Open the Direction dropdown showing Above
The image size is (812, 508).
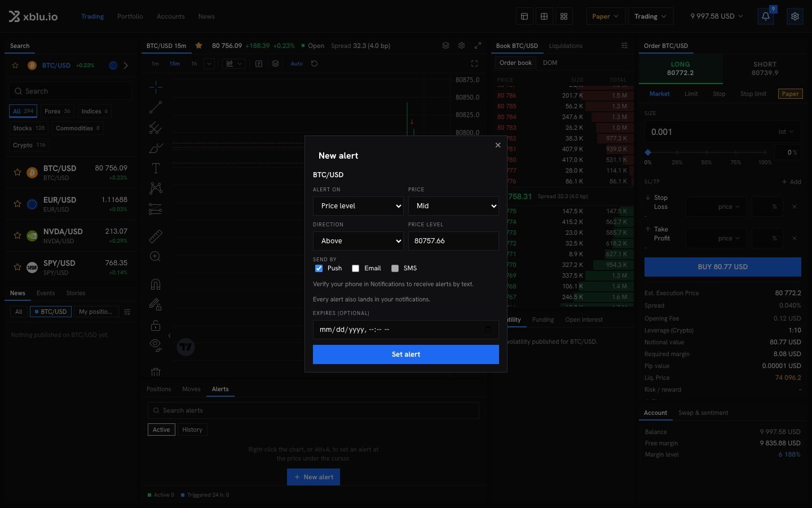[358, 241]
